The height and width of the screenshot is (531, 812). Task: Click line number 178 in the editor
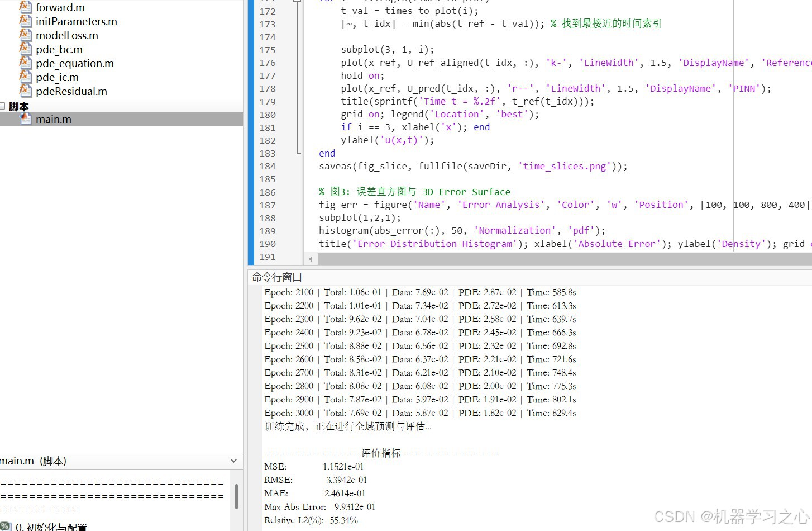[x=268, y=88]
